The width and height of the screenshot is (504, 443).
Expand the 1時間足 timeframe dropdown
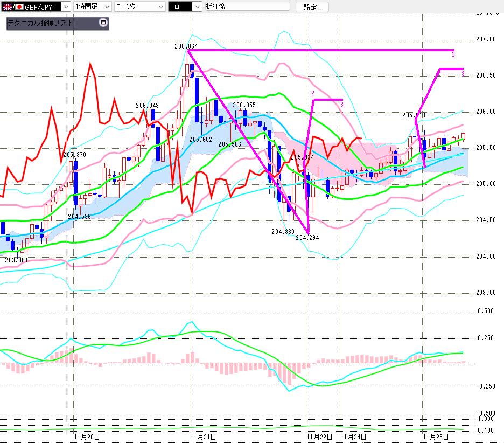106,6
